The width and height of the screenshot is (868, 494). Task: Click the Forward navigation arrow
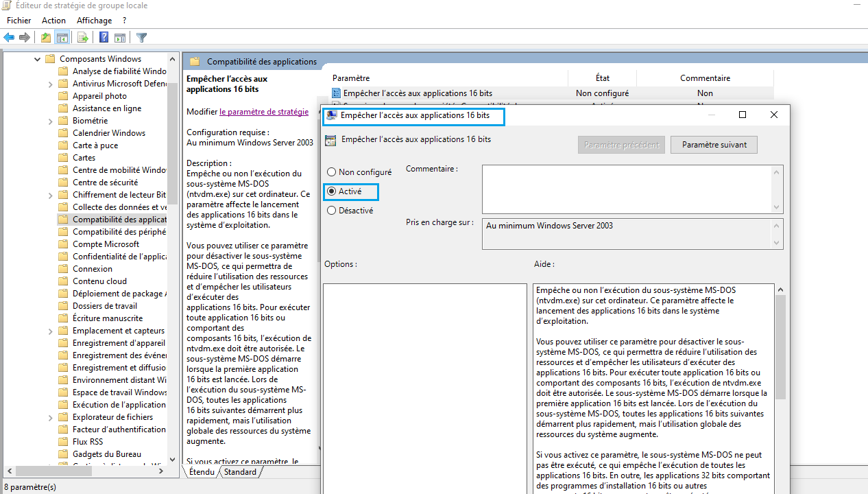(x=25, y=37)
